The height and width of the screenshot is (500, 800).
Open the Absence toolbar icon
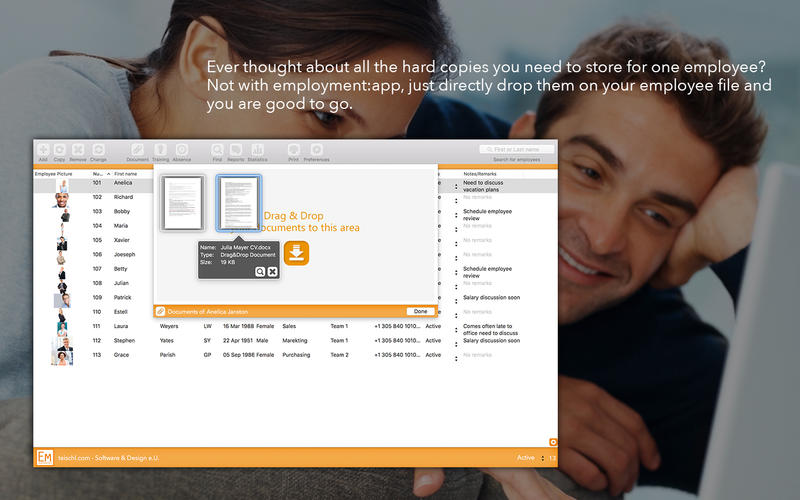(182, 149)
